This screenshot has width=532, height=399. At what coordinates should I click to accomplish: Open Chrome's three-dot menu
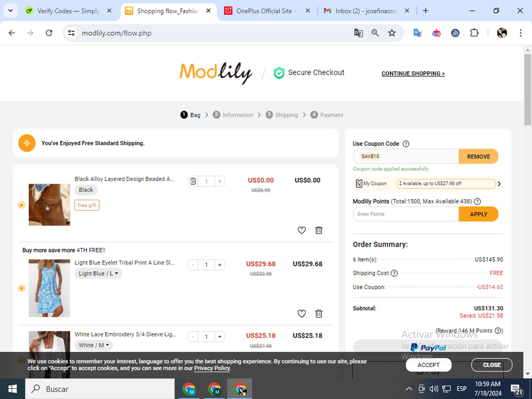tap(521, 33)
